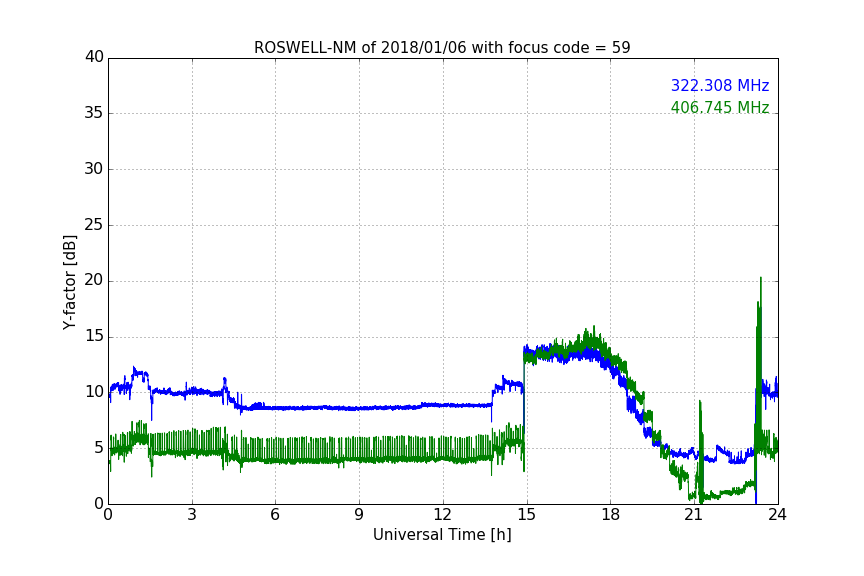Image resolution: width=864 pixels, height=576 pixels.
Task: Click the x-axis tick label '21'
Action: (x=694, y=515)
